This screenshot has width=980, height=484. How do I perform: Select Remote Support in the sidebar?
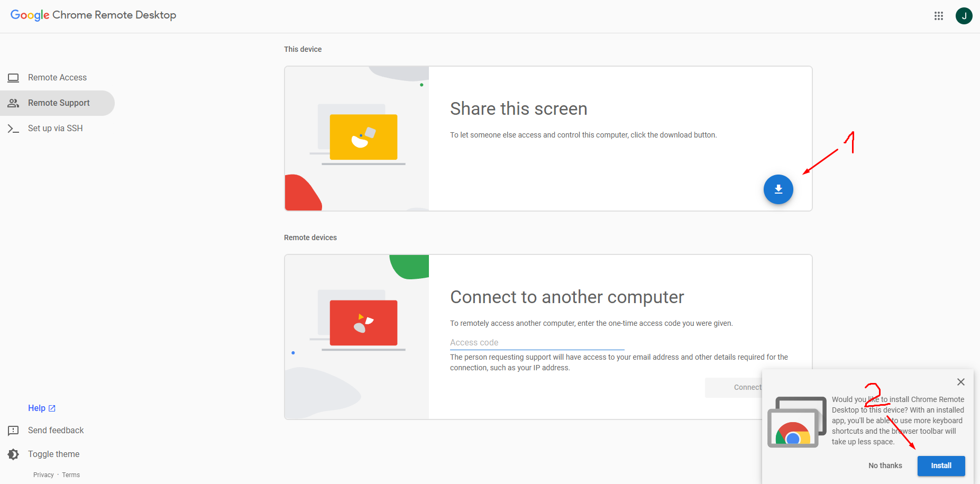click(59, 103)
